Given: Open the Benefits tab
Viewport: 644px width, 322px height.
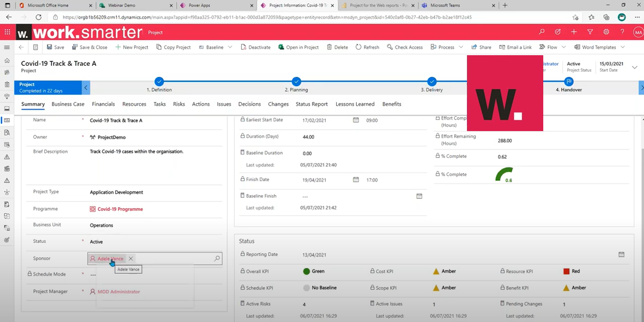Looking at the screenshot, I should point(392,104).
